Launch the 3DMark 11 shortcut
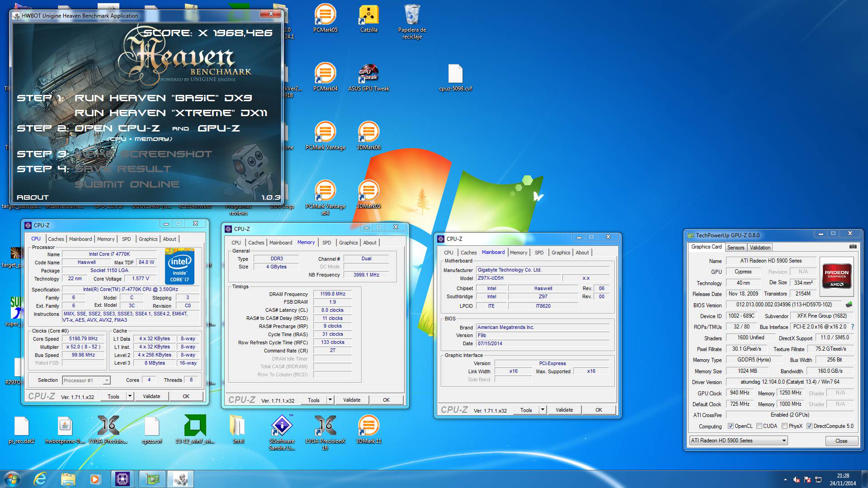Image resolution: width=868 pixels, height=488 pixels. (x=368, y=429)
